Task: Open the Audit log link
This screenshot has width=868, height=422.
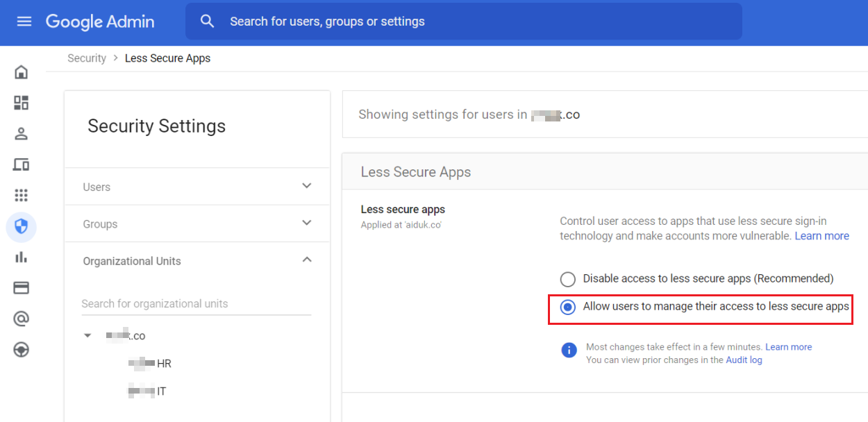Action: click(744, 360)
